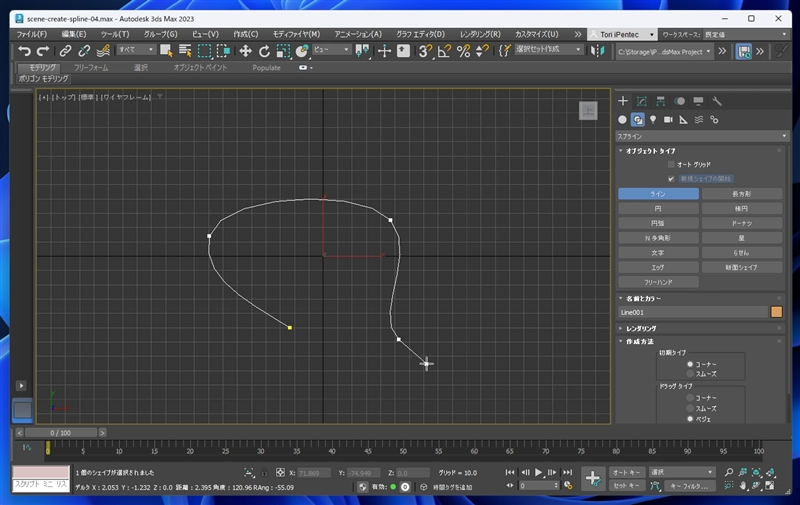Screen dimensions: 800x505
Task: Toggle the Angle Snap icon
Action: [x=444, y=50]
